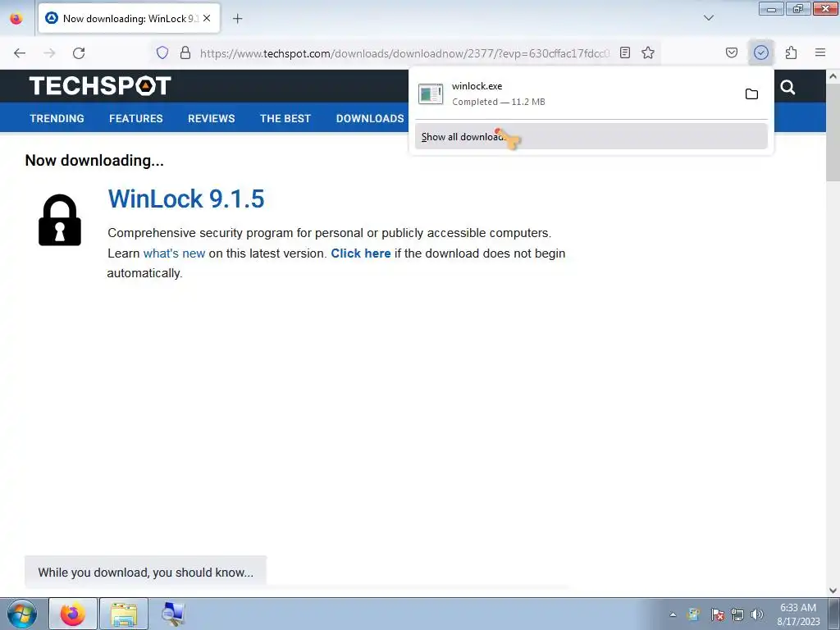This screenshot has width=840, height=630.
Task: Click the WinLock 9.1.5 title link
Action: (x=186, y=199)
